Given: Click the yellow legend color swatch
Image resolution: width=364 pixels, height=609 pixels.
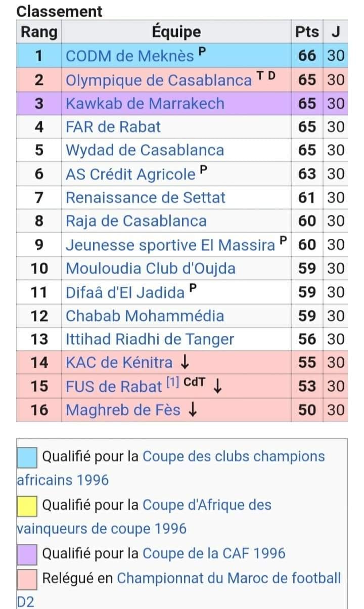Looking at the screenshot, I should [x=27, y=506].
